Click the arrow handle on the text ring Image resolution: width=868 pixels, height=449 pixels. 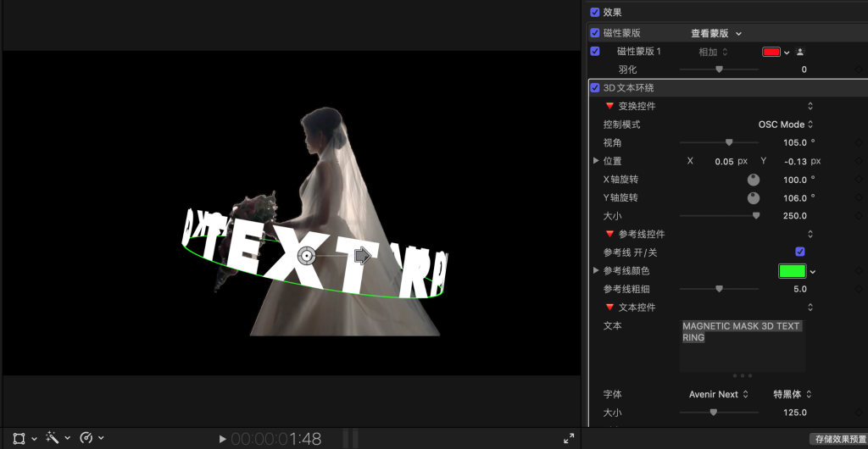(363, 255)
